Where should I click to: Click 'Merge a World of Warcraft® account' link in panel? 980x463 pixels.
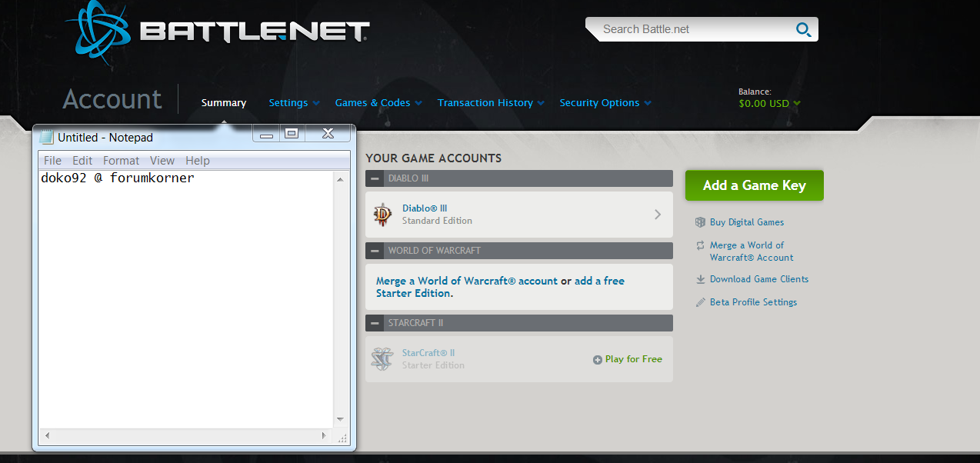point(467,281)
